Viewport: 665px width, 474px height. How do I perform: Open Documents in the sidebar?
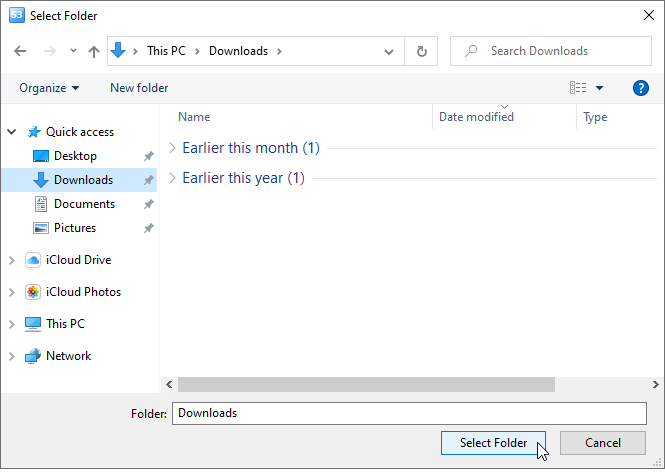[x=84, y=204]
